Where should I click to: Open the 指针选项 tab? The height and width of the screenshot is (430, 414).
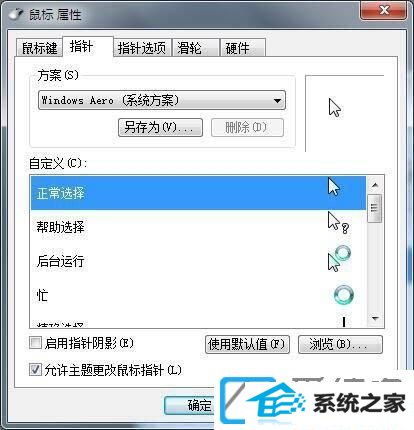[x=142, y=48]
